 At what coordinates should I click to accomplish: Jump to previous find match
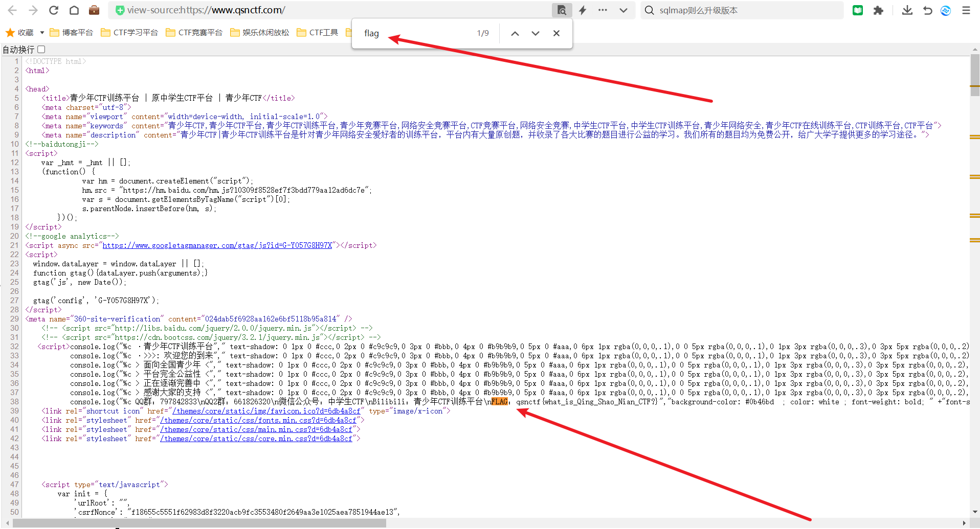point(515,33)
